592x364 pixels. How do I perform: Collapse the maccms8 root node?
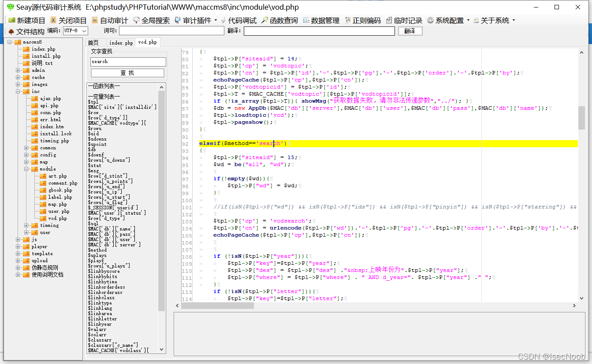[x=10, y=42]
